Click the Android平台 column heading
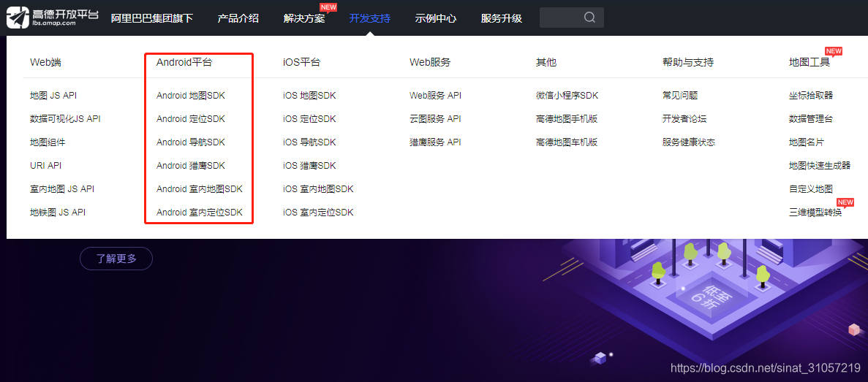 [x=184, y=63]
